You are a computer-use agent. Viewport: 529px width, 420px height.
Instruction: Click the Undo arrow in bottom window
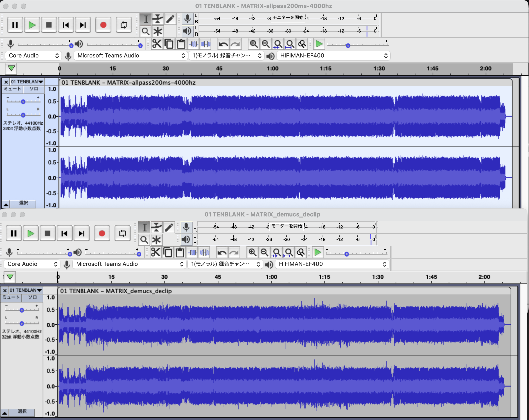(x=222, y=253)
